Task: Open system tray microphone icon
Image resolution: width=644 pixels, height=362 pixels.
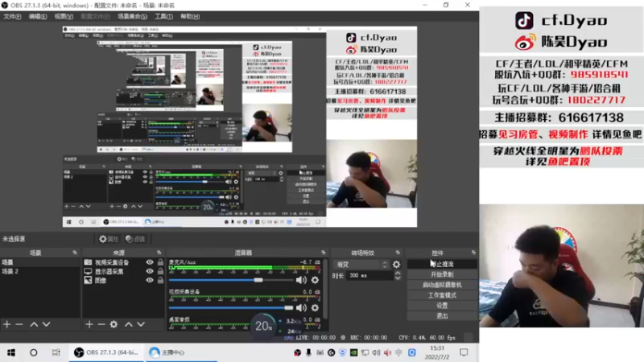Action: (x=308, y=352)
